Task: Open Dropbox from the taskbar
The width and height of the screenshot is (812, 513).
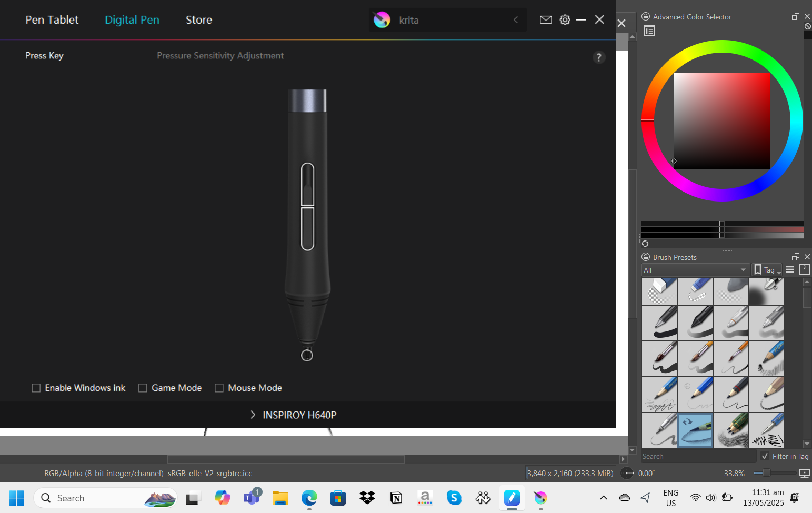Action: pos(367,498)
